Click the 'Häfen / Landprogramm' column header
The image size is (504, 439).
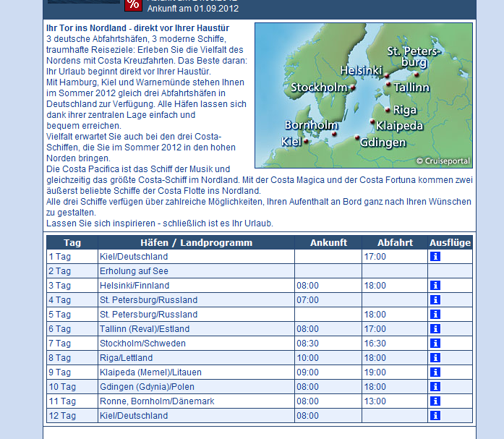[196, 242]
